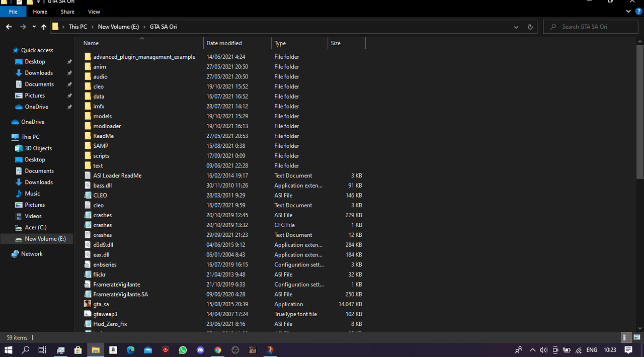Open the recent locations dropdown arrow
The width and height of the screenshot is (644, 357).
34,27
